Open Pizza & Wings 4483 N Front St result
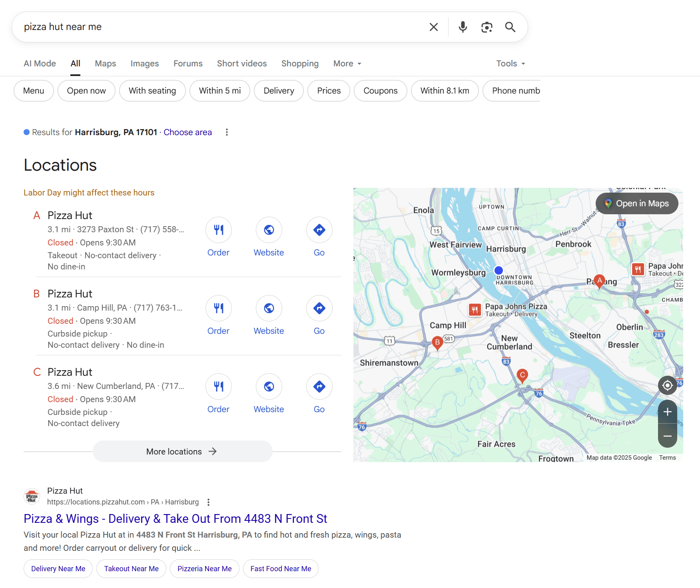 [175, 518]
